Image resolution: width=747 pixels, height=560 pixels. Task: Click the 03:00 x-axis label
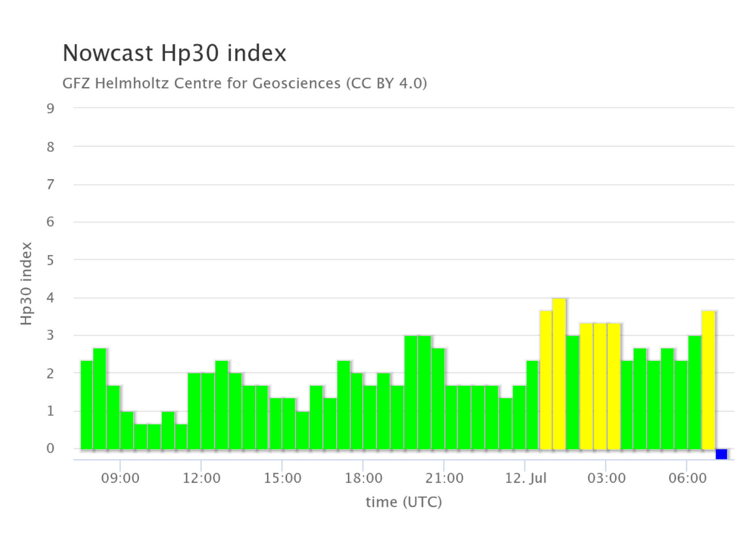tap(606, 478)
